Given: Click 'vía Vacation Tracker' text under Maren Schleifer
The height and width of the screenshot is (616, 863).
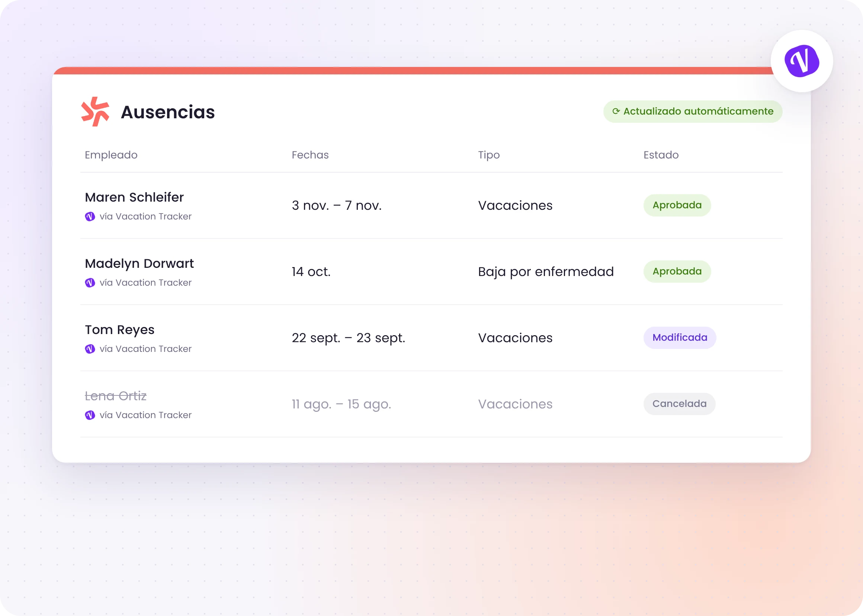Looking at the screenshot, I should 145,216.
